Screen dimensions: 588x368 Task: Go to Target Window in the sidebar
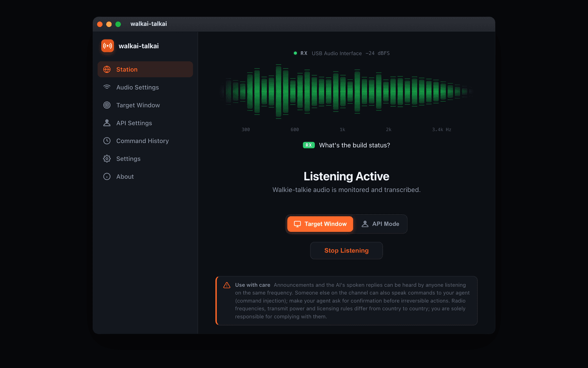point(145,105)
